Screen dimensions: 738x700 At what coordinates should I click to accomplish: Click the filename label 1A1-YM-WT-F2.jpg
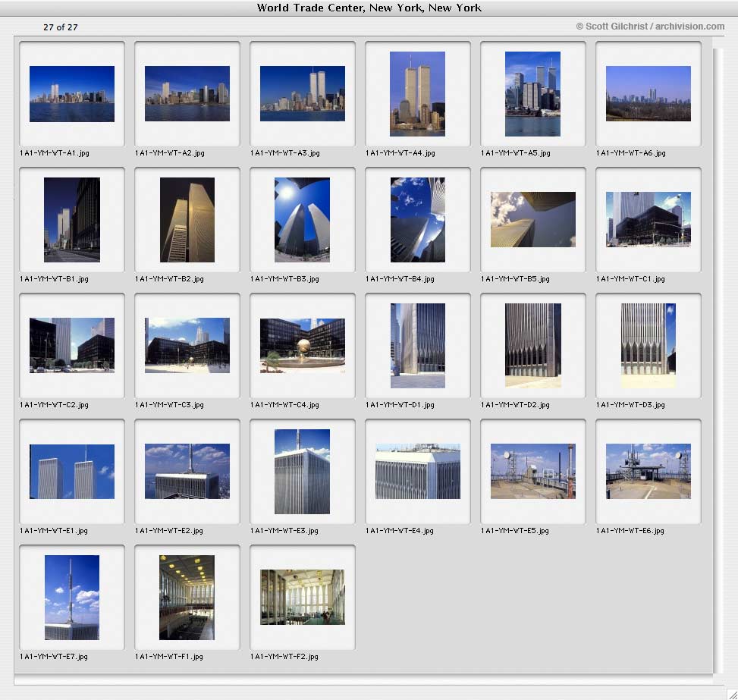click(284, 656)
